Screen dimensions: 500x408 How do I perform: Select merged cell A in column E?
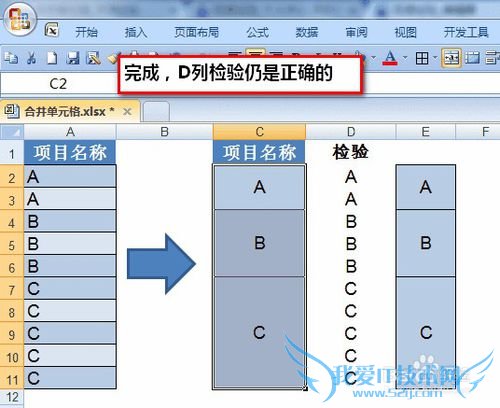click(x=426, y=187)
